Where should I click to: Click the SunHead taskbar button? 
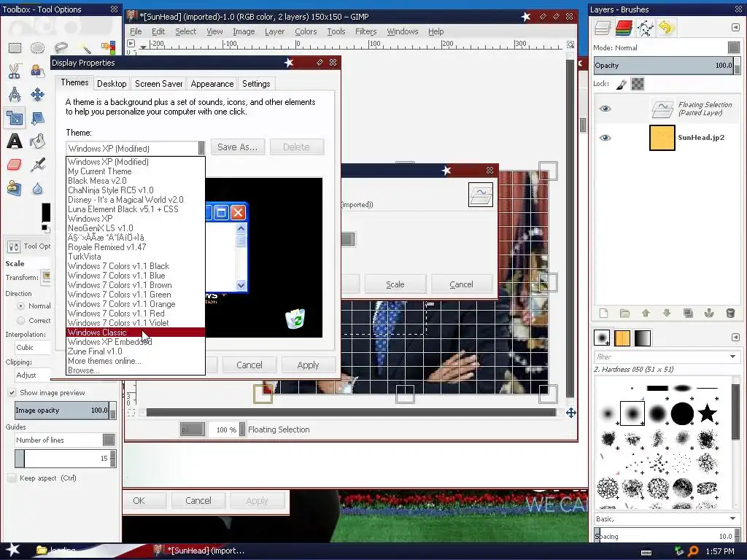tap(200, 551)
